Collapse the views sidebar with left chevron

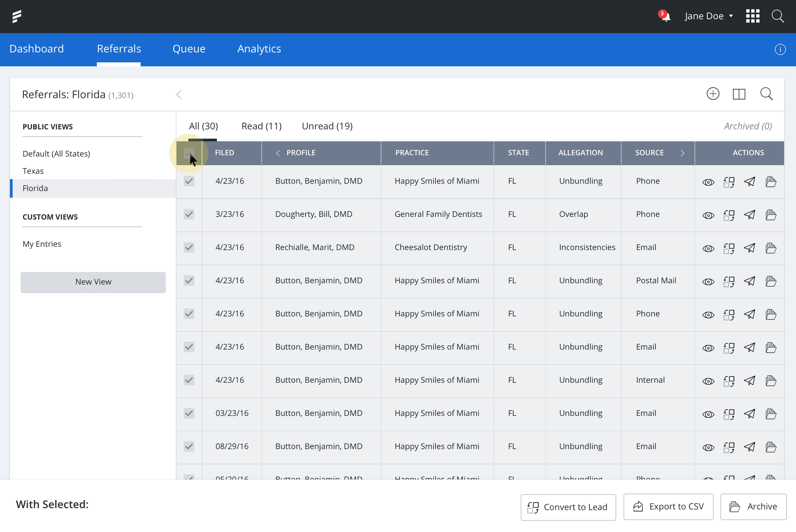tap(179, 95)
